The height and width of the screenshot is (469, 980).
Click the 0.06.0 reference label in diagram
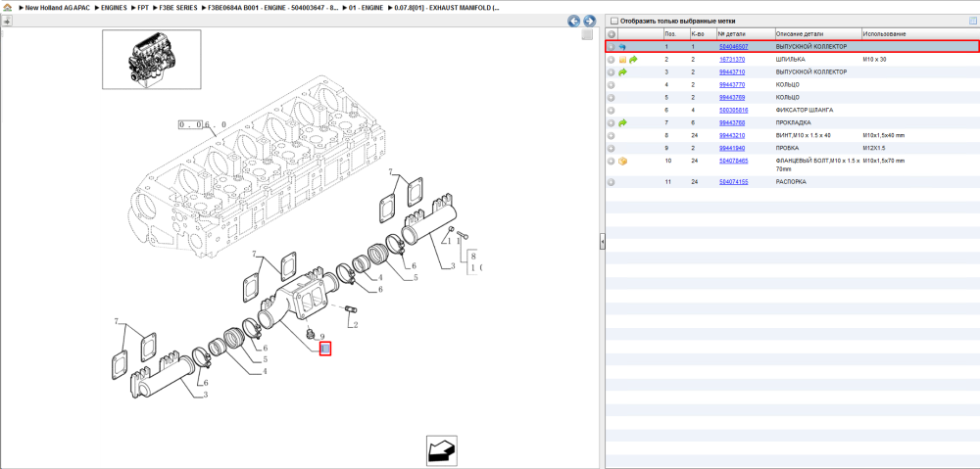[203, 125]
